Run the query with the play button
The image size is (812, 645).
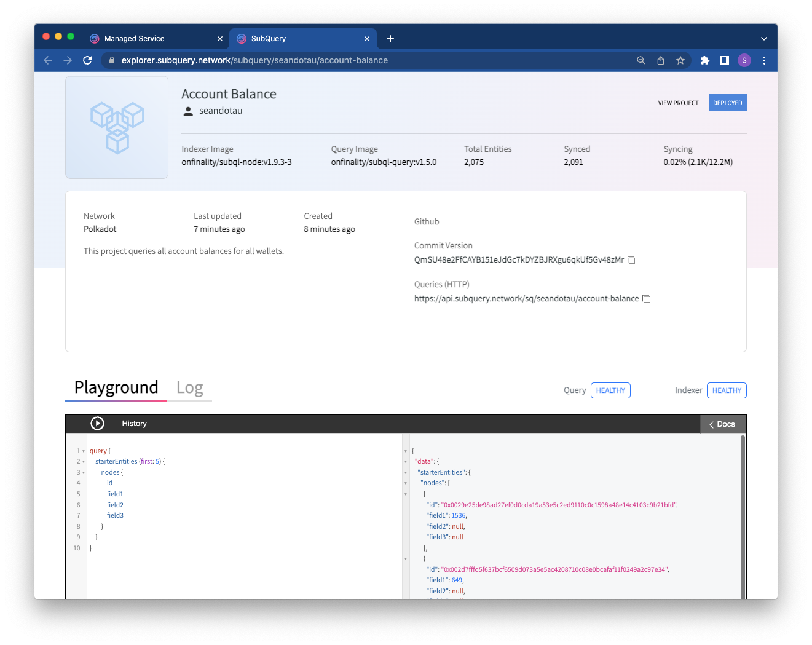point(97,424)
